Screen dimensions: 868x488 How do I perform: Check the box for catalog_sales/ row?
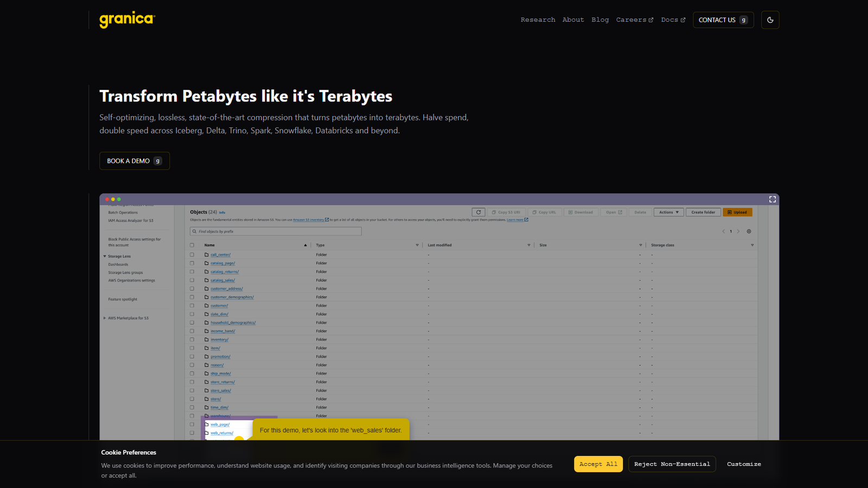[x=192, y=280]
